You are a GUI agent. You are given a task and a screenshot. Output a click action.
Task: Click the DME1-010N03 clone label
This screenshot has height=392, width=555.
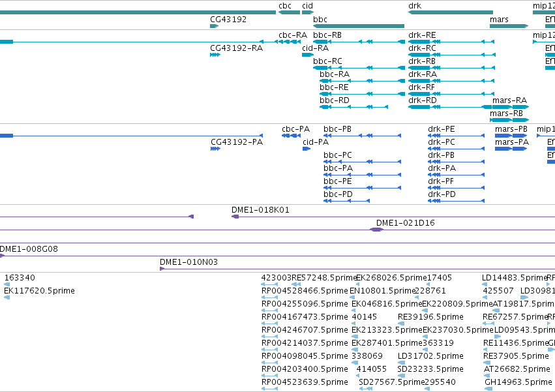(x=188, y=262)
